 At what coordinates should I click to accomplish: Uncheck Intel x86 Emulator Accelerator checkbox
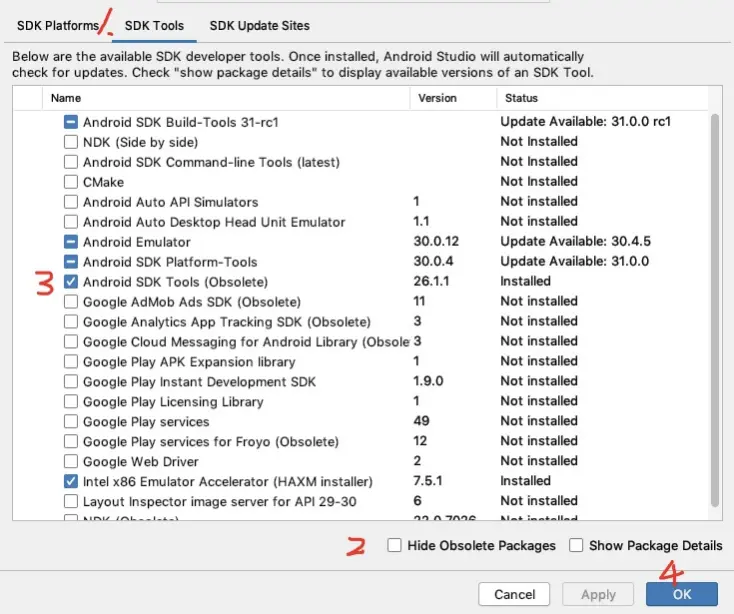71,482
